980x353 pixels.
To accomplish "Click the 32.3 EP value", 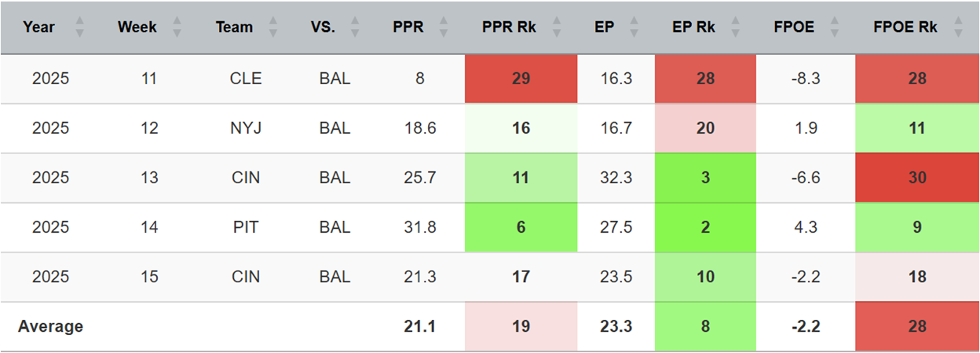I will [616, 178].
